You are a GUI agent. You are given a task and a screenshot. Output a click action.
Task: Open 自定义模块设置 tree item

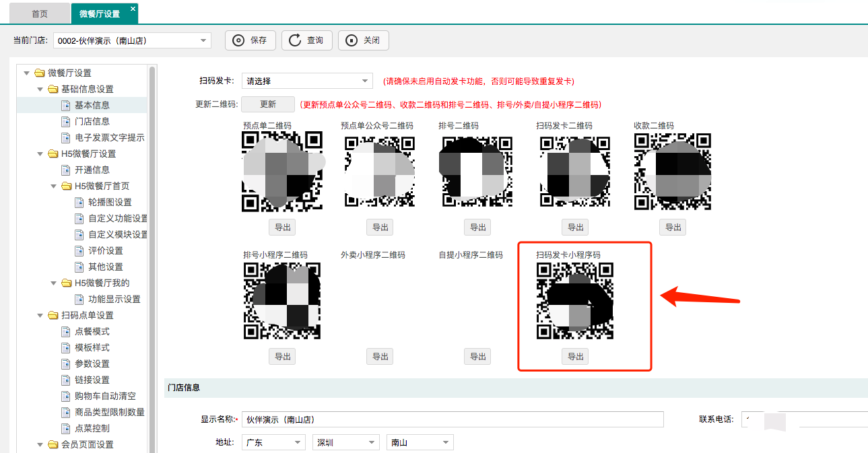(x=118, y=234)
